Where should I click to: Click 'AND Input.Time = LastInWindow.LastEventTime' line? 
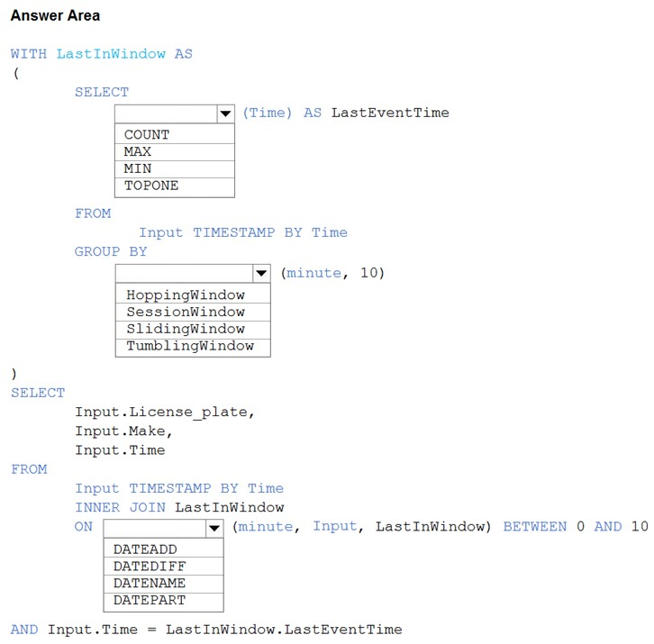[x=206, y=630]
